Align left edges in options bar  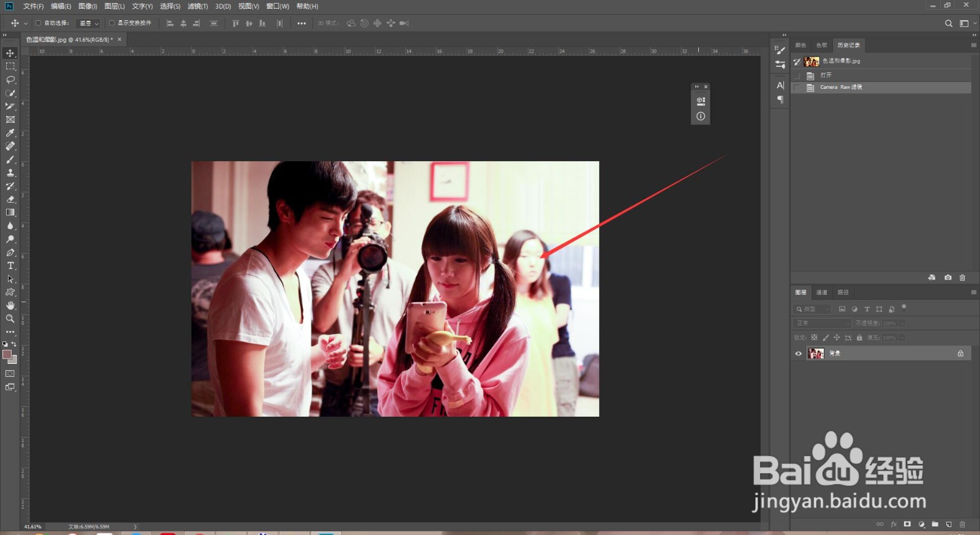click(170, 23)
